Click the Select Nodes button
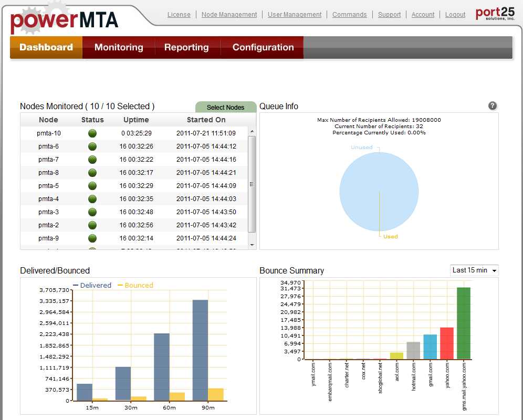 (x=225, y=107)
